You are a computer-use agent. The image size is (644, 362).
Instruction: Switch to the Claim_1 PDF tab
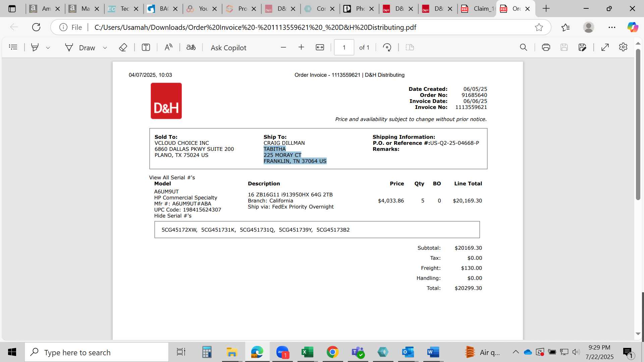[x=478, y=9]
